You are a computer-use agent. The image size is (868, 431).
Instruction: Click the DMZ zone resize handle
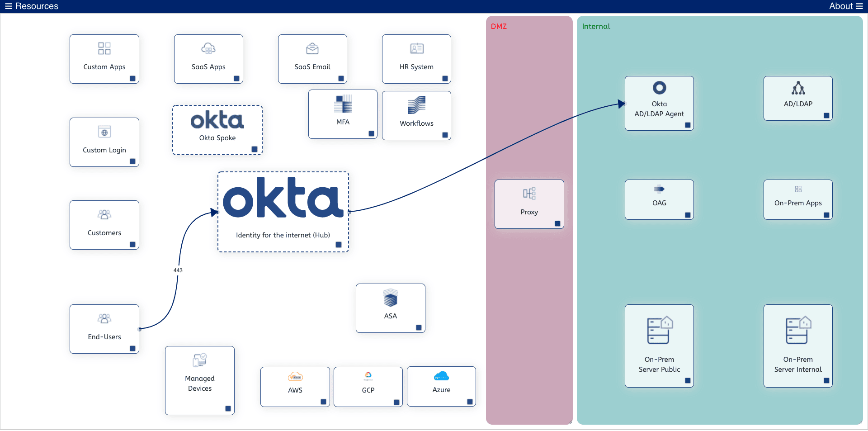tap(570, 422)
